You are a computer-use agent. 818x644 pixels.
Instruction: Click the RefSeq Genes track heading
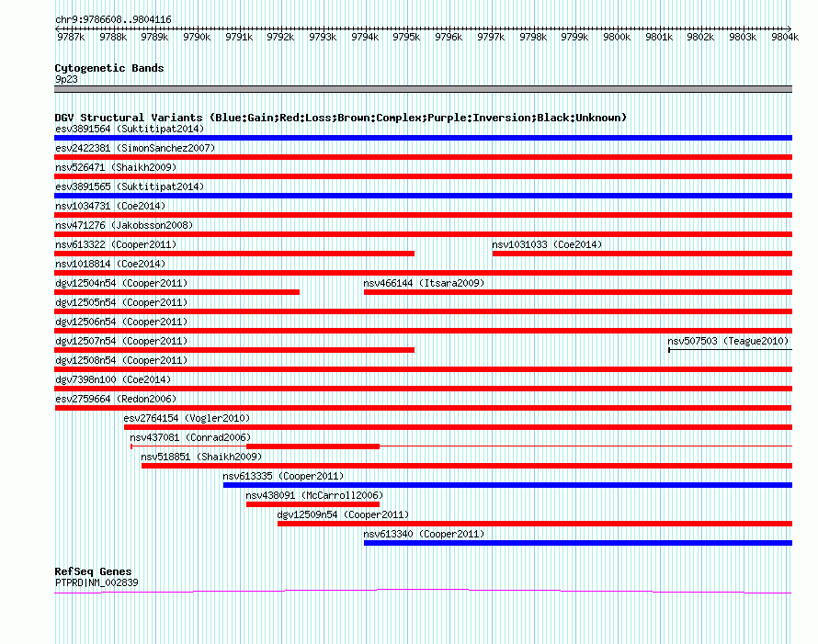click(93, 571)
